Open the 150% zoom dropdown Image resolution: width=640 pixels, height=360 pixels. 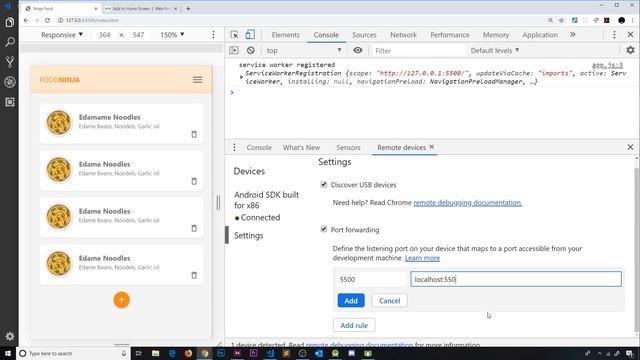coord(172,35)
